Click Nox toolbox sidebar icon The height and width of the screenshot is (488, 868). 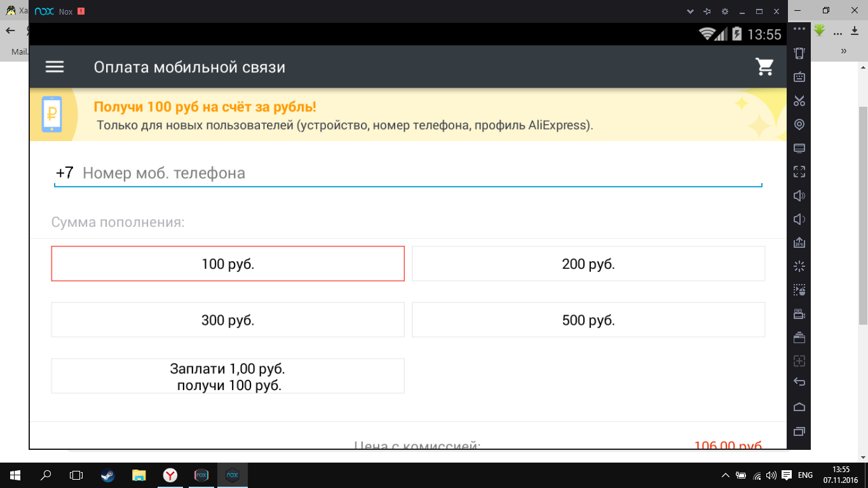[x=799, y=337]
